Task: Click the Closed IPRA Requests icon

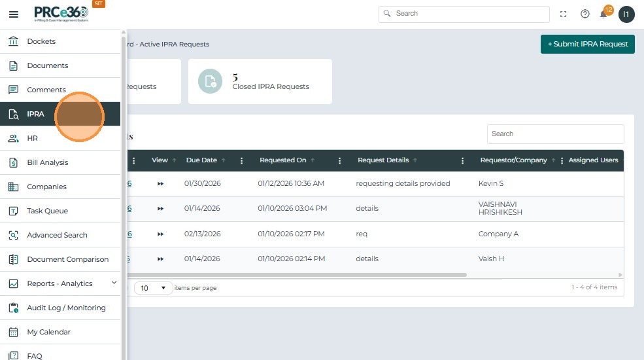Action: pyautogui.click(x=210, y=81)
